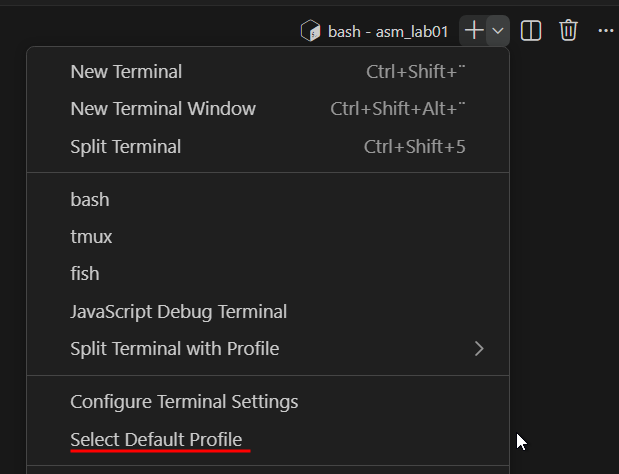Pick Split Terminal in the dropdown menu
The image size is (619, 474).
click(x=126, y=147)
